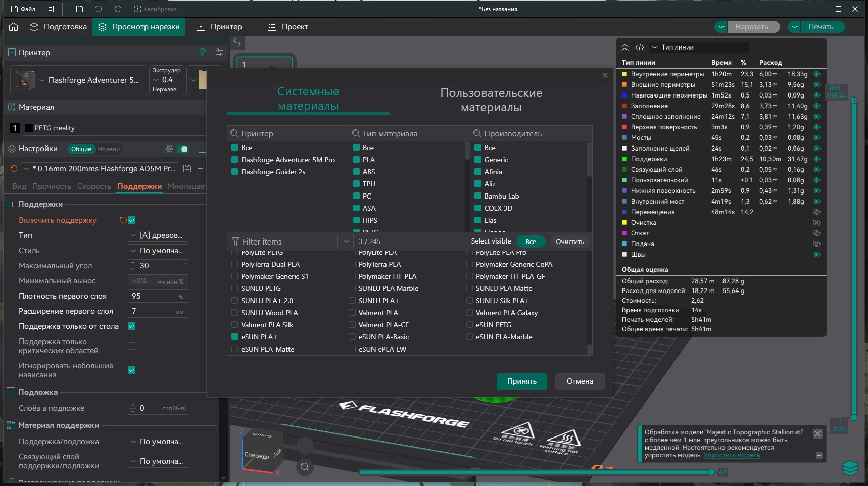Check the PolyTerra PLA material checkbox
The height and width of the screenshot is (486, 868).
(352, 264)
